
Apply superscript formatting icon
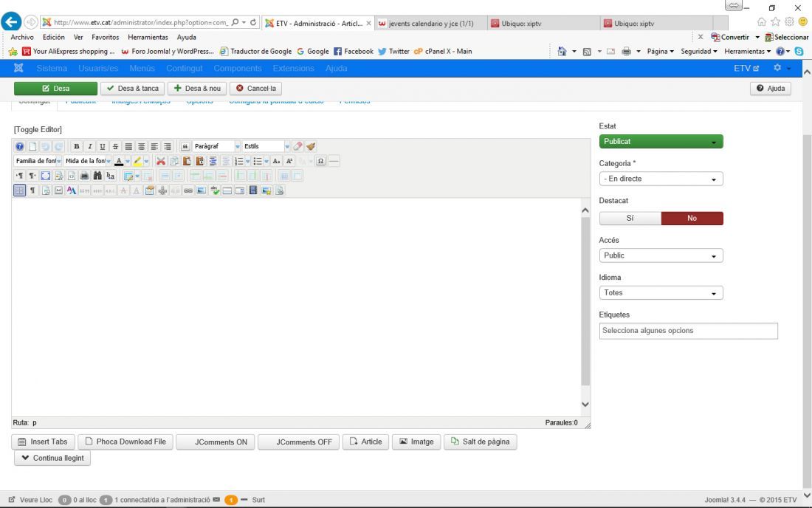coord(289,161)
